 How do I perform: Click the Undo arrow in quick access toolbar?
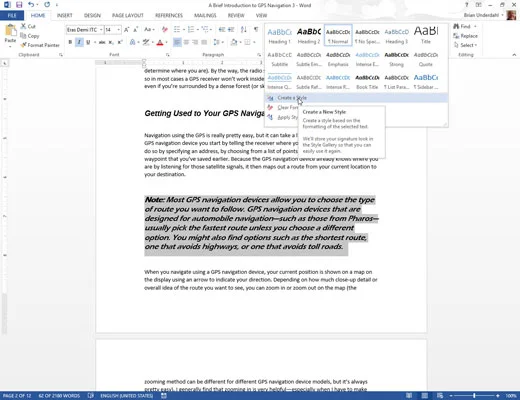click(x=31, y=5)
